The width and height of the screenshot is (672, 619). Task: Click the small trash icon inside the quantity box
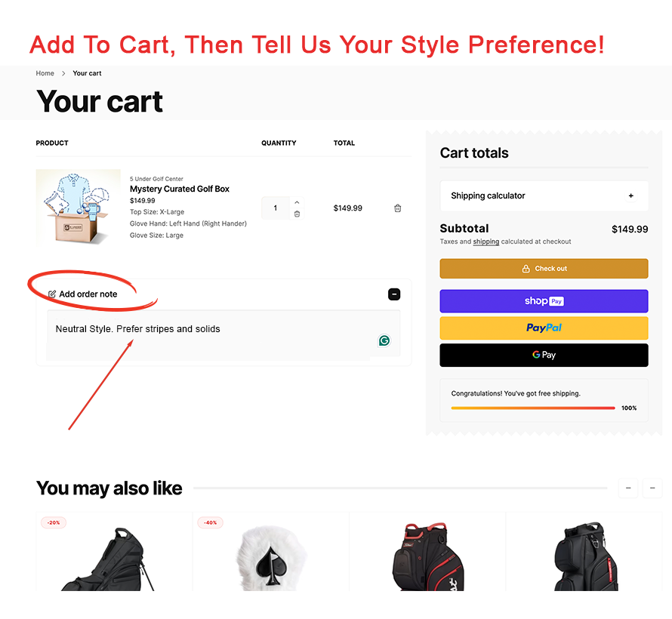tap(297, 214)
